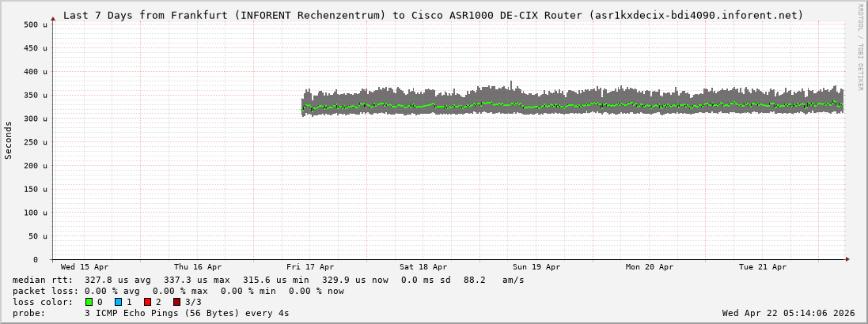868x324 pixels.
Task: Click the RRDTOOL / TOBI OETIKER watermark
Action: [x=860, y=46]
